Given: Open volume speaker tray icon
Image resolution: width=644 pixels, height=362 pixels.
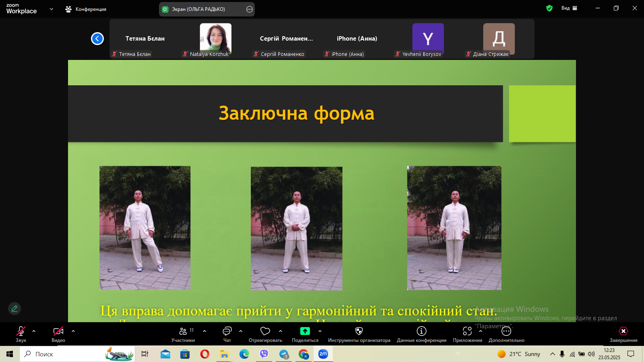Looking at the screenshot, I should [x=591, y=354].
